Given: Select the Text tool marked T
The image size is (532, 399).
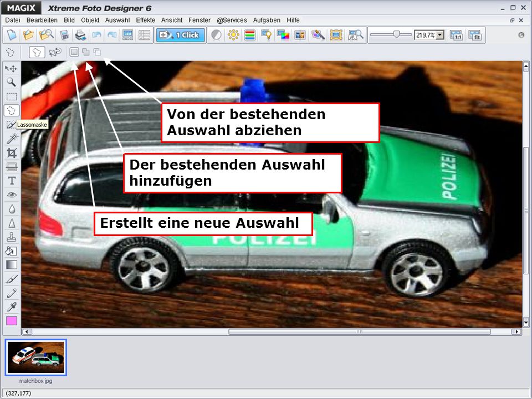Looking at the screenshot, I should tap(12, 181).
